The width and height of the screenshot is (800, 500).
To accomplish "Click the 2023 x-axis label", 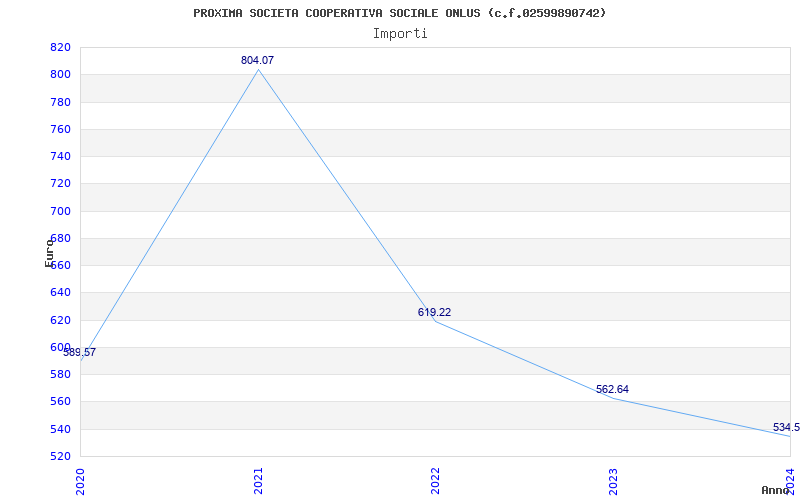I will (x=613, y=481).
